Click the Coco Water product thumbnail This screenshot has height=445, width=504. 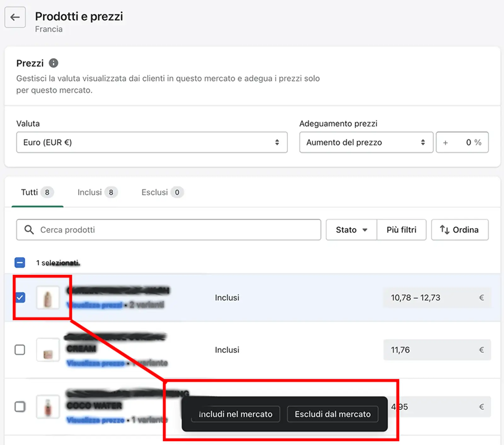pos(48,407)
